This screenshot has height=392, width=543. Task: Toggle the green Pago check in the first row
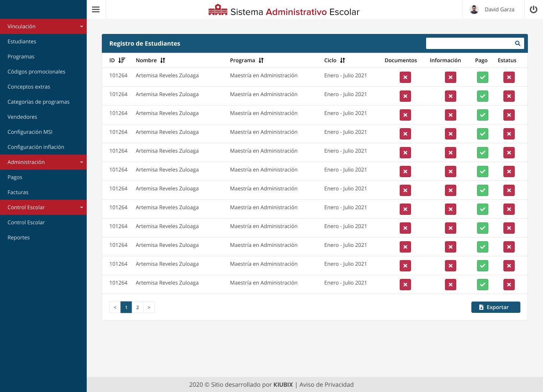pos(482,77)
